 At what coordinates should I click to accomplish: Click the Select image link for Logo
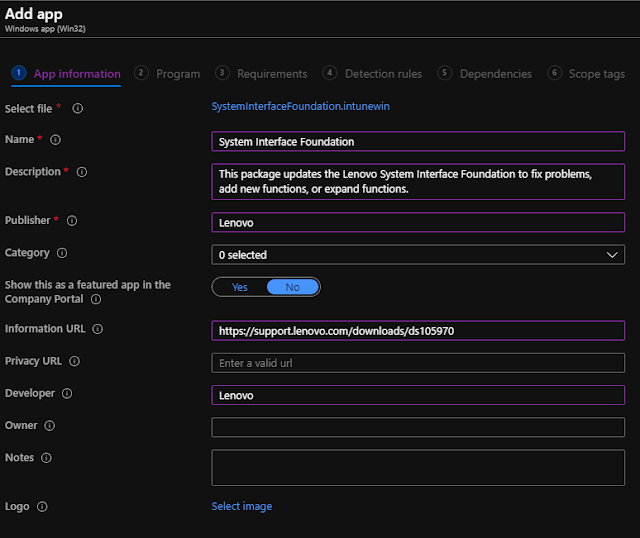pos(242,506)
